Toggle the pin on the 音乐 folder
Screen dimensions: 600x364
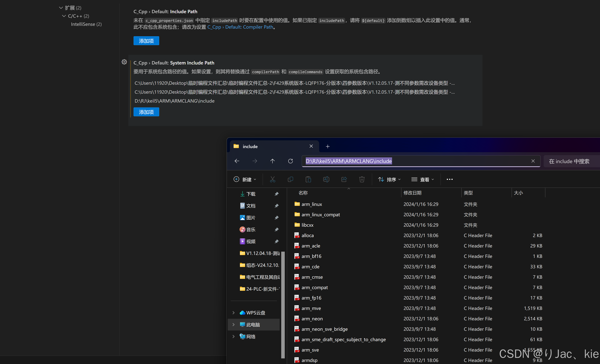click(x=277, y=229)
